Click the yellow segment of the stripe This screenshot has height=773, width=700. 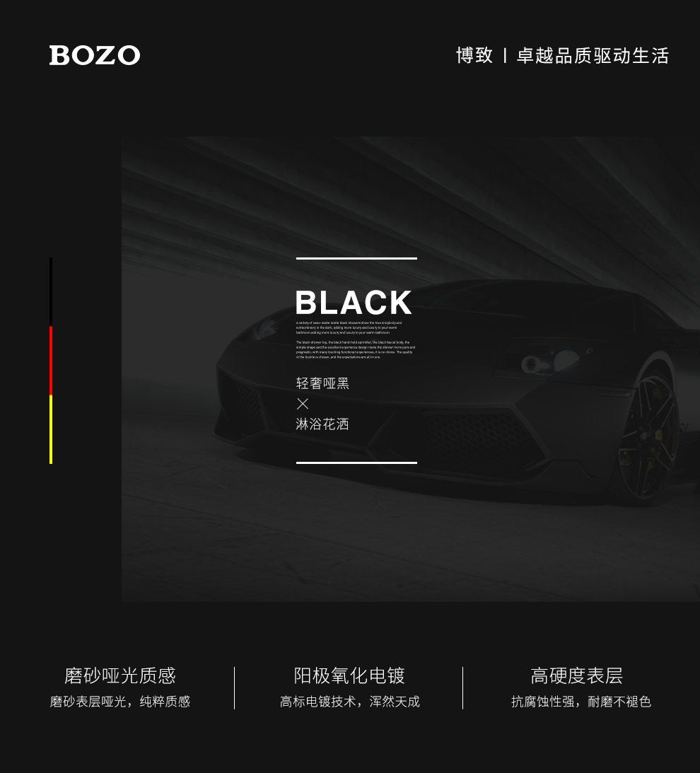(x=51, y=429)
